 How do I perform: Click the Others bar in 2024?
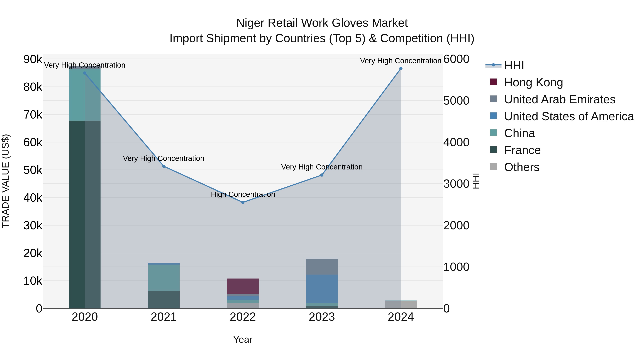(x=401, y=305)
